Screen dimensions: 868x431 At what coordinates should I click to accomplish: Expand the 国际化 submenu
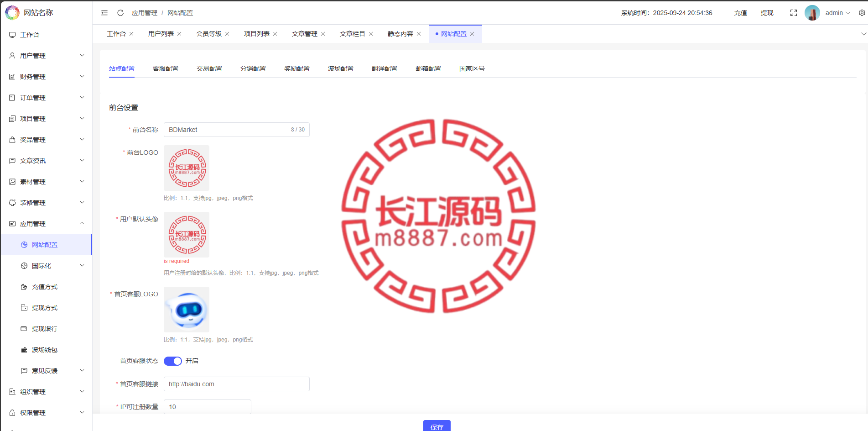click(46, 266)
